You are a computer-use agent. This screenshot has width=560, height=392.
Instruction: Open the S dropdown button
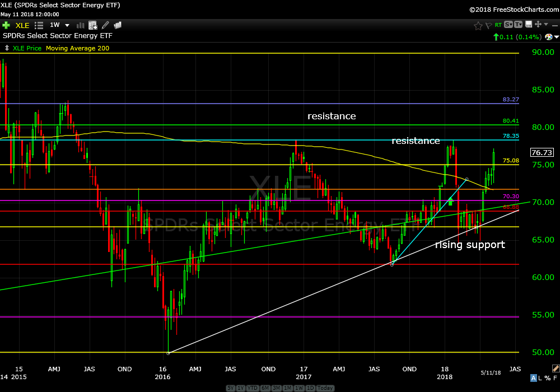pyautogui.click(x=508, y=25)
